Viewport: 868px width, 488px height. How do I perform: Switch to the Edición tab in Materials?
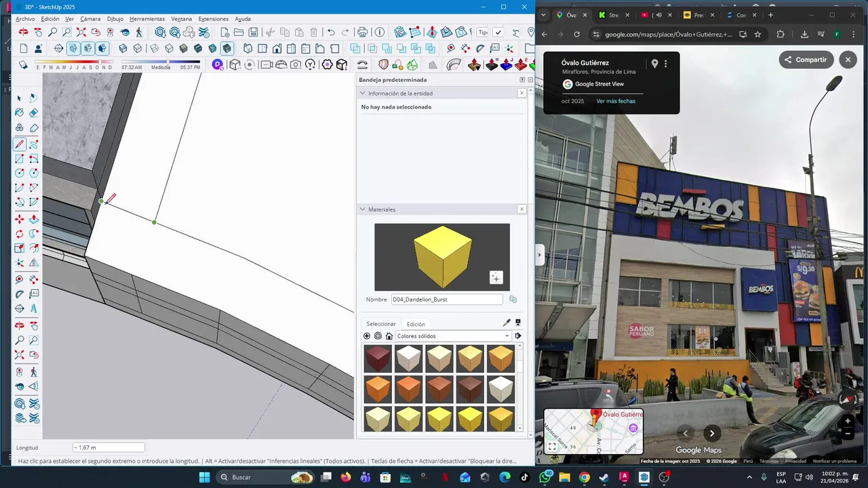point(416,324)
